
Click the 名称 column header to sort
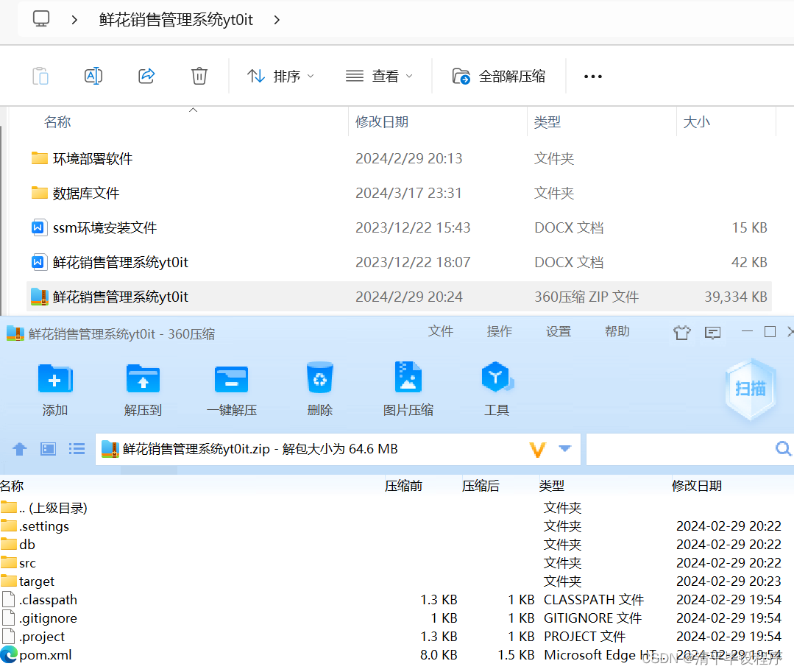tap(57, 121)
